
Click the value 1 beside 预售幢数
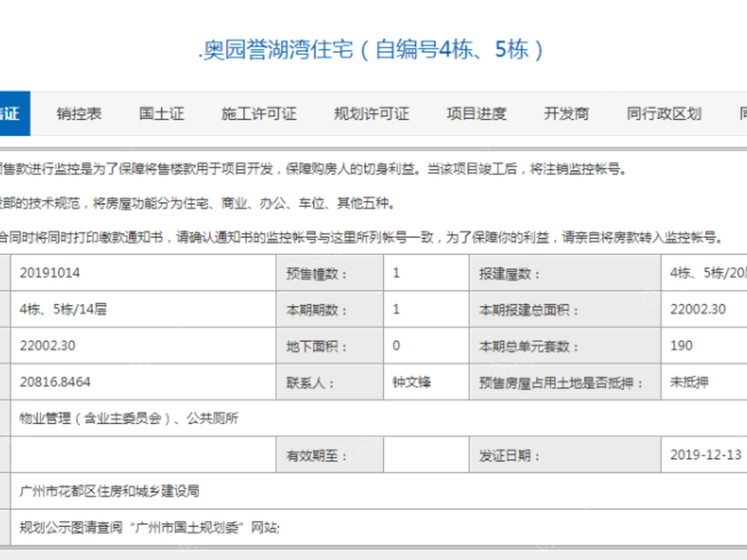[x=397, y=273]
